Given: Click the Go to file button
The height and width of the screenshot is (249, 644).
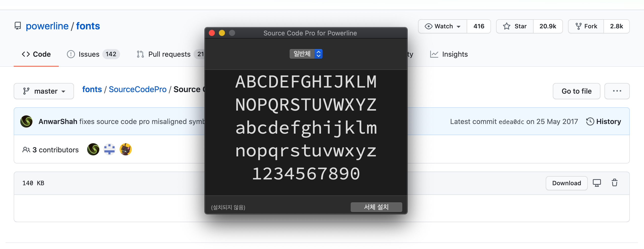Looking at the screenshot, I should [x=576, y=91].
